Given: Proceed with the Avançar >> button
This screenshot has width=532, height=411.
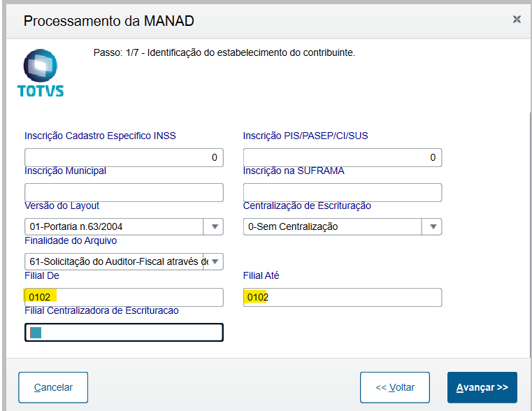Looking at the screenshot, I should tap(482, 387).
